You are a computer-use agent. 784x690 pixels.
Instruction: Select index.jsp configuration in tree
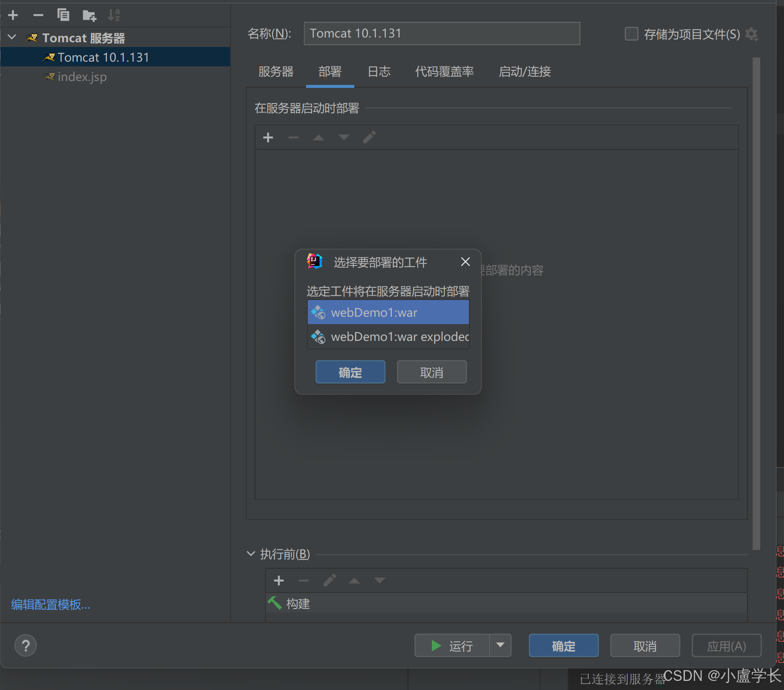[x=82, y=77]
